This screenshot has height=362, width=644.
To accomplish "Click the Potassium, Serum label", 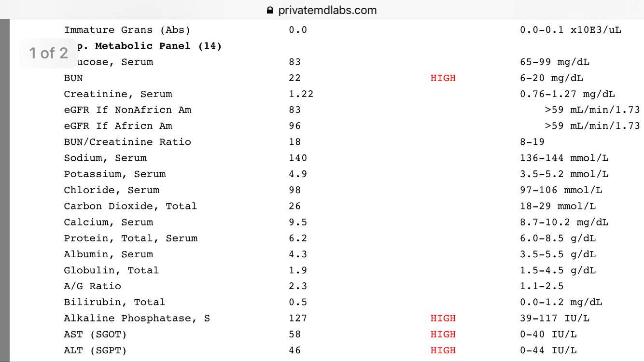I will tap(114, 174).
